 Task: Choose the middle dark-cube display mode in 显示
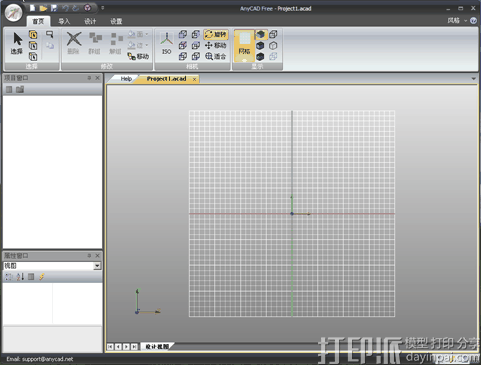[260, 45]
